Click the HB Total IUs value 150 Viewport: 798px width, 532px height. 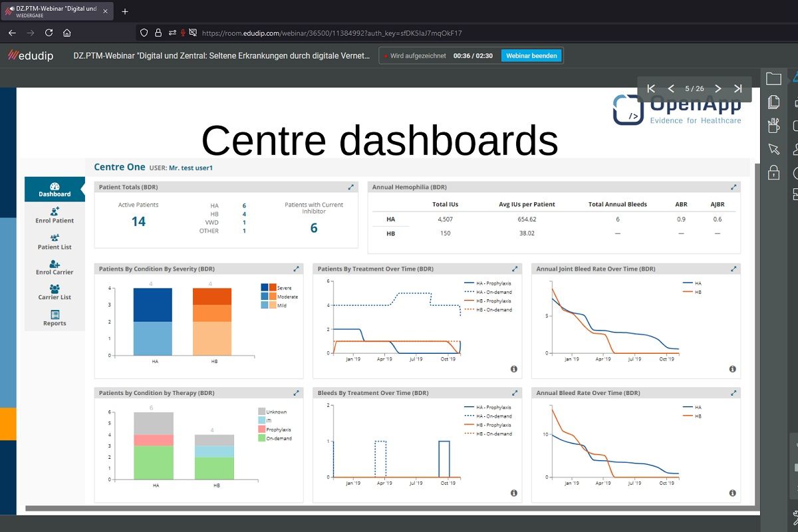point(445,233)
